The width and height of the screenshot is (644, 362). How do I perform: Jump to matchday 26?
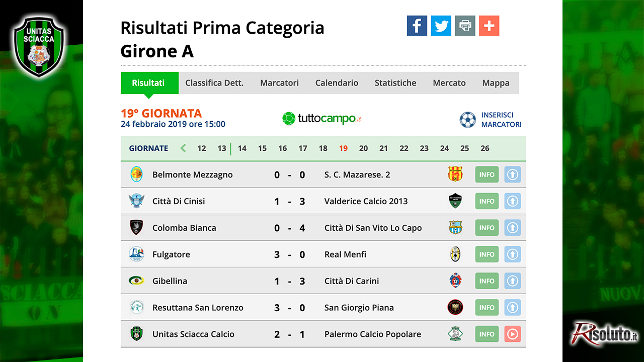[485, 148]
